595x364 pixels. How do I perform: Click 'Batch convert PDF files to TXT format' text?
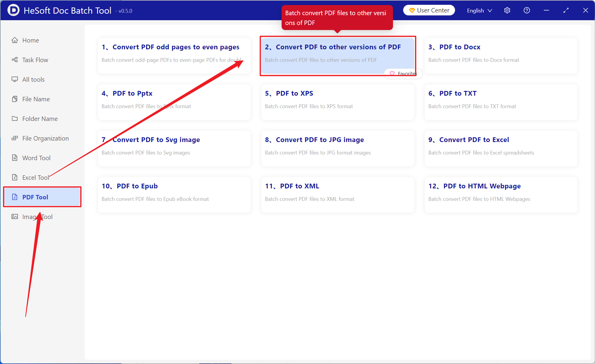[x=472, y=106]
